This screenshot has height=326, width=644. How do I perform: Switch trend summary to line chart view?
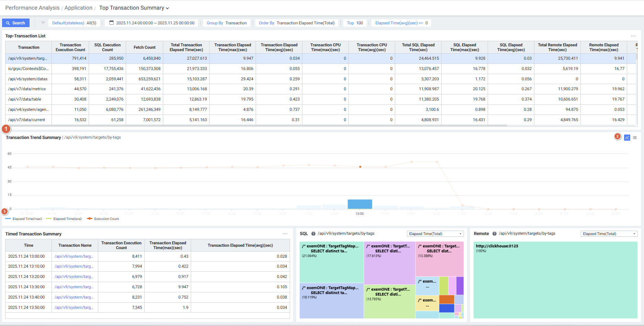point(627,138)
